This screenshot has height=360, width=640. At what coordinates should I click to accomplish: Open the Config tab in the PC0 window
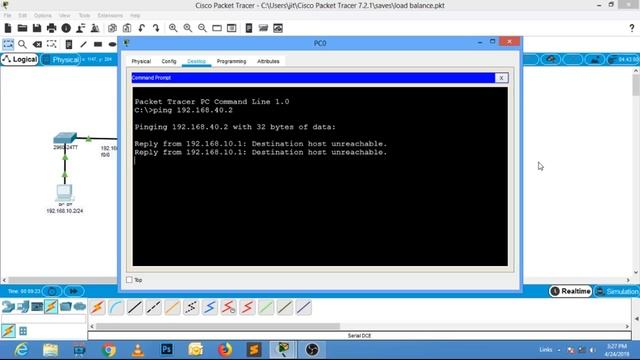click(x=169, y=61)
